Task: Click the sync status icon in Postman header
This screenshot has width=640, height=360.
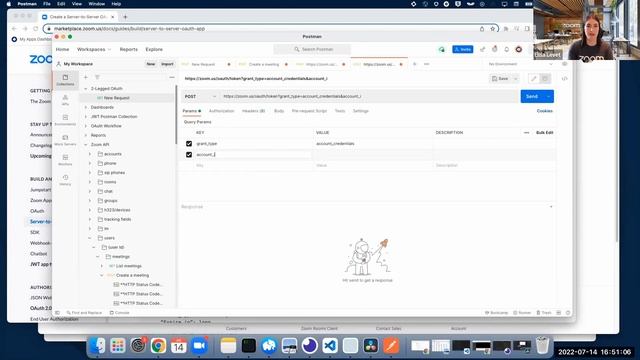Action: 442,49
